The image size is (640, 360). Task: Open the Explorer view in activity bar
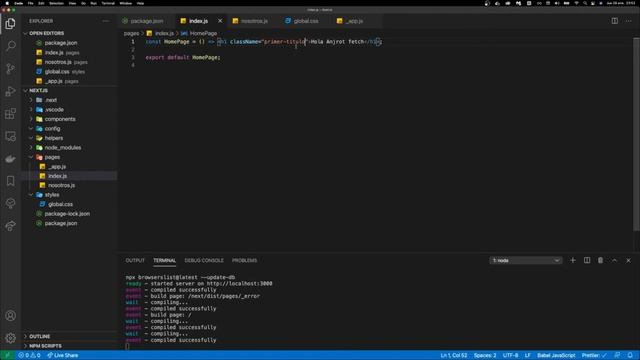point(11,24)
